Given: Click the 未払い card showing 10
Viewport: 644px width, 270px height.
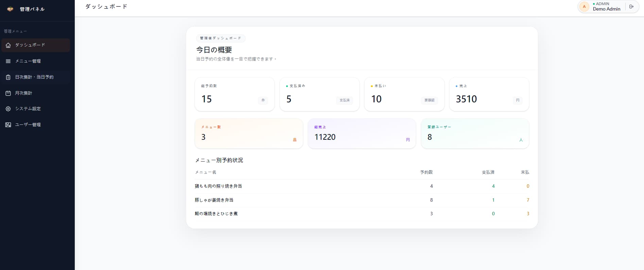Looking at the screenshot, I should click(404, 94).
